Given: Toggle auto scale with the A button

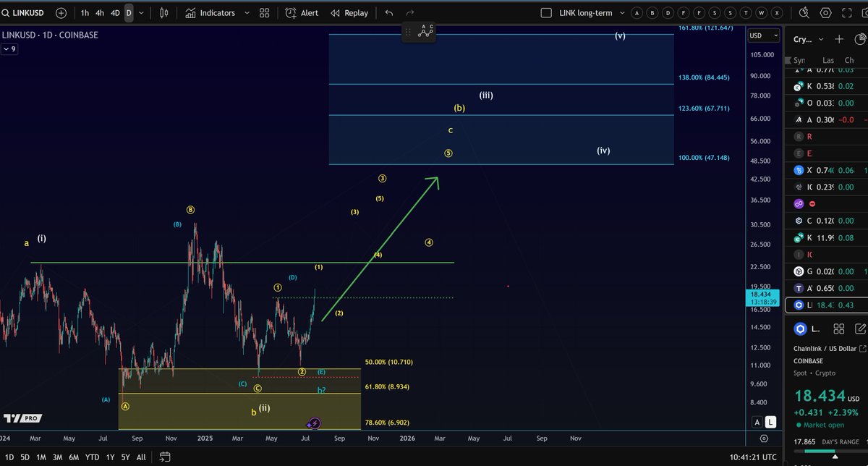Looking at the screenshot, I should click(x=757, y=422).
